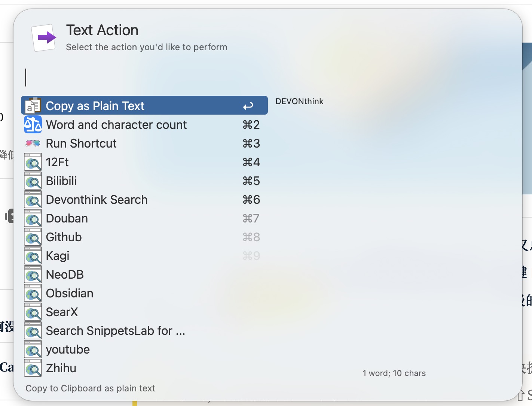Choose Word and character count action
The height and width of the screenshot is (406, 532).
pos(116,125)
